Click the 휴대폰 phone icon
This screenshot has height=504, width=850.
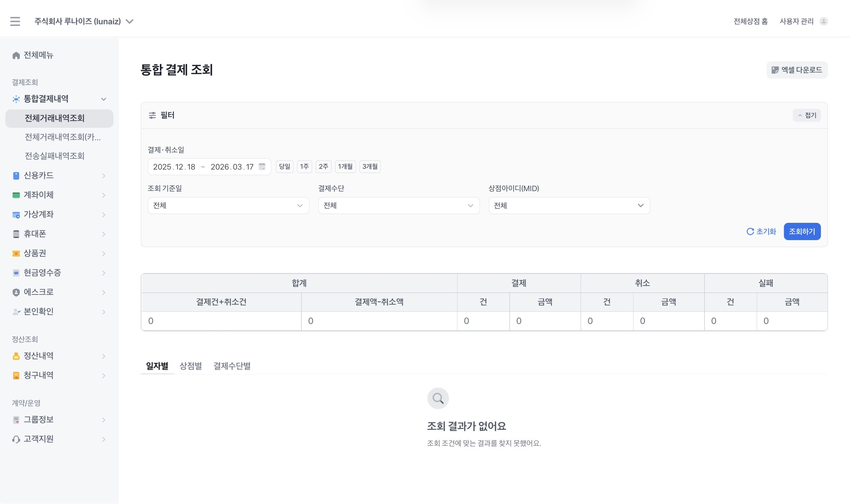pos(16,234)
